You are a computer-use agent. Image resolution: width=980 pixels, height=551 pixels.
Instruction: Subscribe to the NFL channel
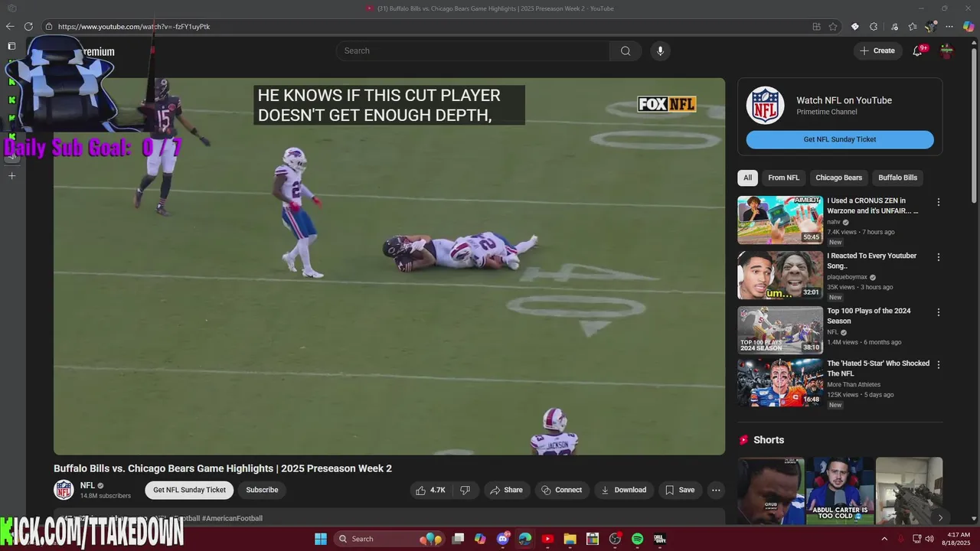(x=262, y=490)
